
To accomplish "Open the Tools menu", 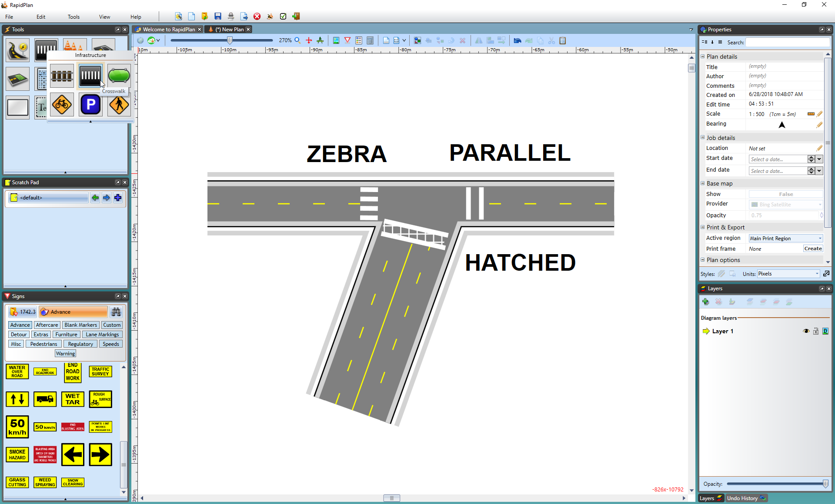I will coord(73,17).
